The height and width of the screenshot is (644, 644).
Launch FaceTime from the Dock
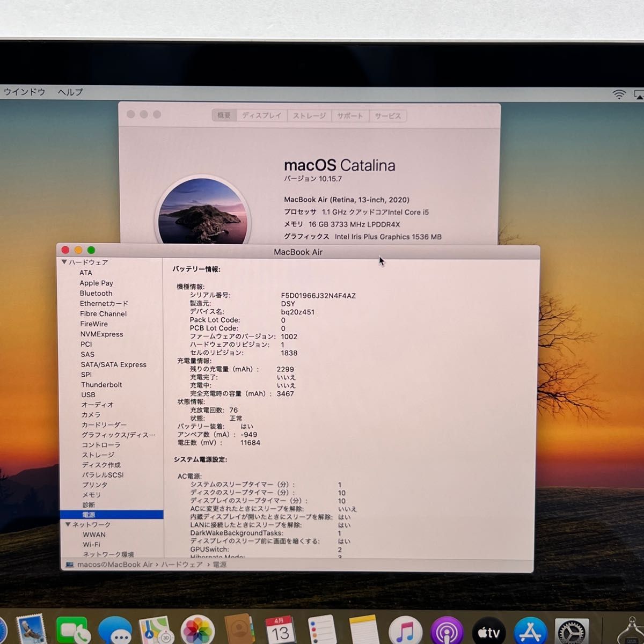tap(72, 630)
